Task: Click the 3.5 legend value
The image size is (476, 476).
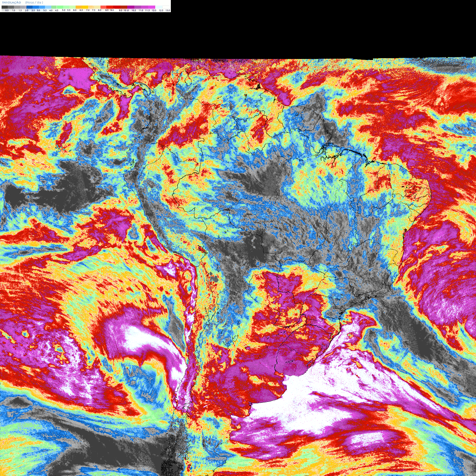Action: pyautogui.click(x=45, y=10)
